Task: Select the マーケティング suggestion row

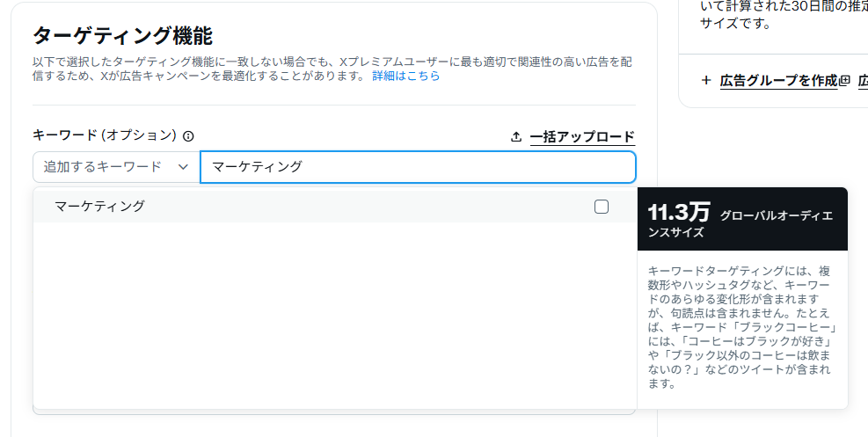Action: (x=335, y=207)
